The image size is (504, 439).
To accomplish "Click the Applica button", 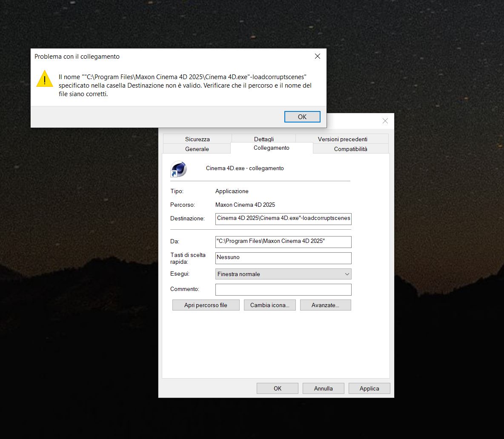I will 369,388.
